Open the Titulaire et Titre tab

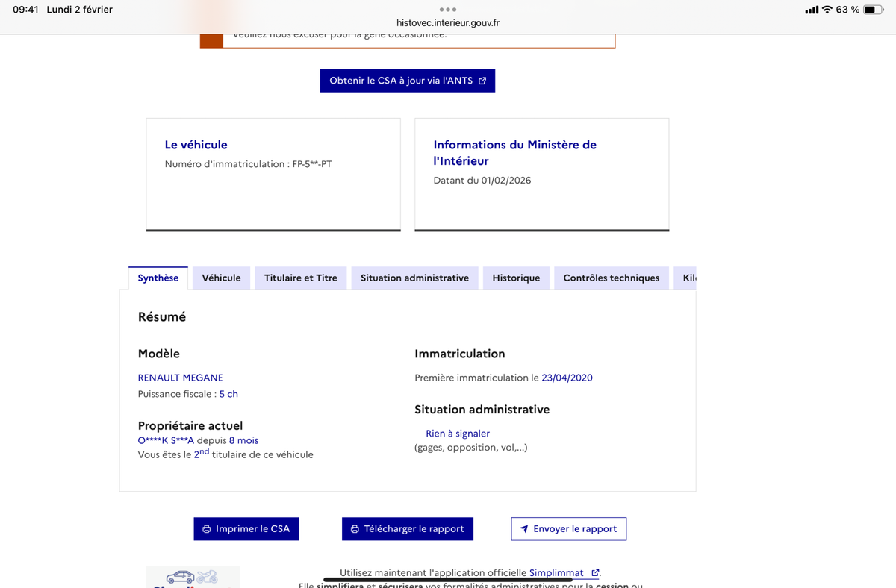click(x=300, y=278)
